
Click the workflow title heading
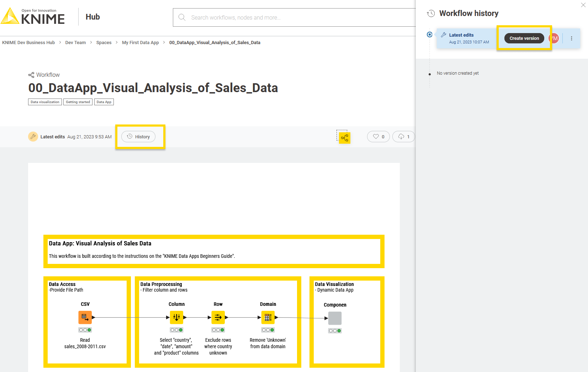point(153,88)
